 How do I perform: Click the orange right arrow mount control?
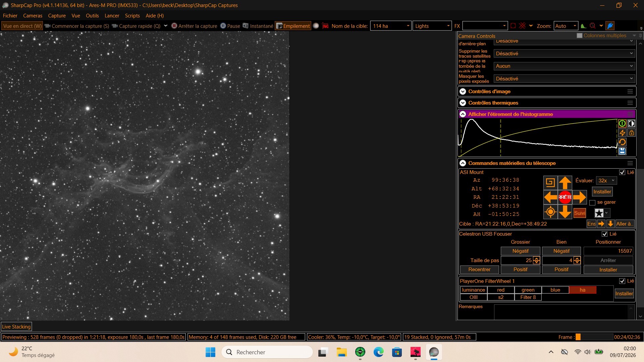tap(579, 197)
